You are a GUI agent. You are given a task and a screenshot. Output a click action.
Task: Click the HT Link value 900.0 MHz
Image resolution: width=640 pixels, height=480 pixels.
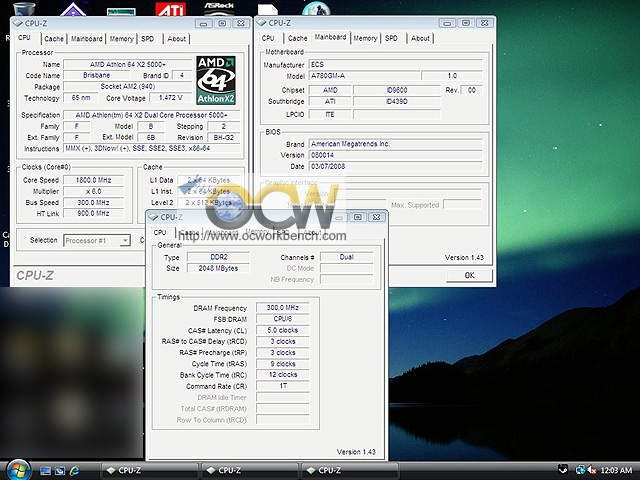pyautogui.click(x=93, y=213)
